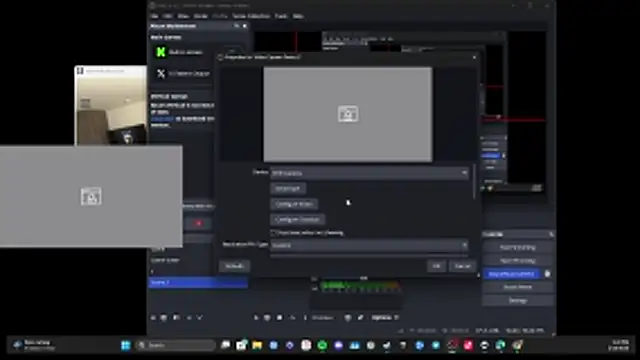Click the Configure Video button
This screenshot has height=360, width=640.
[294, 204]
